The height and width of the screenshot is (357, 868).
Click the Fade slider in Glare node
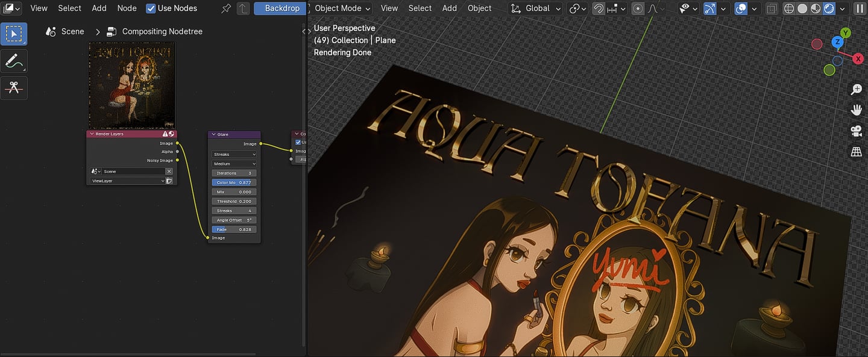(x=234, y=229)
